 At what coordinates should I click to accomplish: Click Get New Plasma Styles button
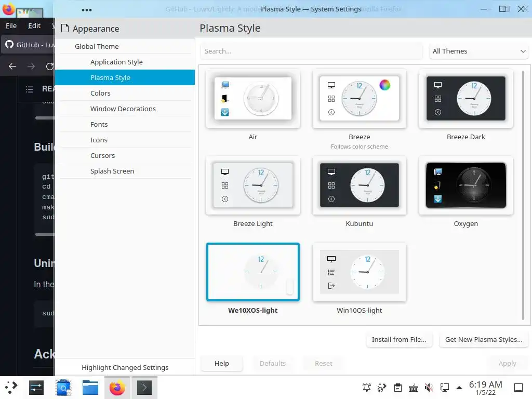(484, 340)
